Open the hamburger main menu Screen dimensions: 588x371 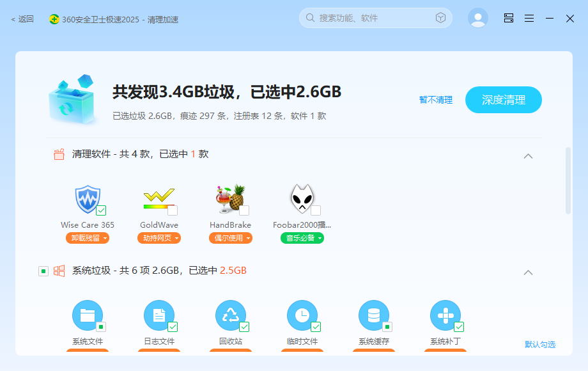[x=529, y=18]
